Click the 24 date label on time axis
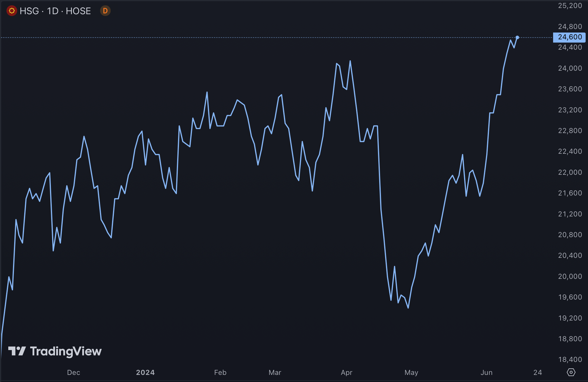 [538, 373]
